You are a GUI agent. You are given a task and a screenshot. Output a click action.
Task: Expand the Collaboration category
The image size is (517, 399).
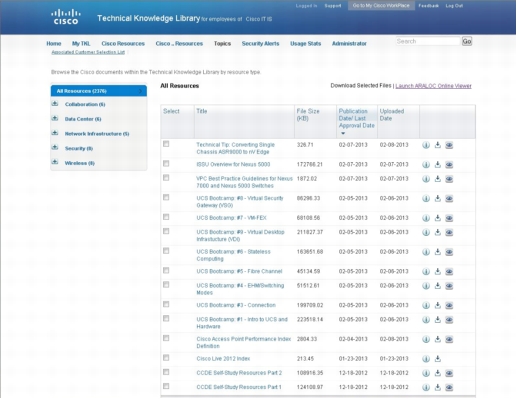point(55,104)
